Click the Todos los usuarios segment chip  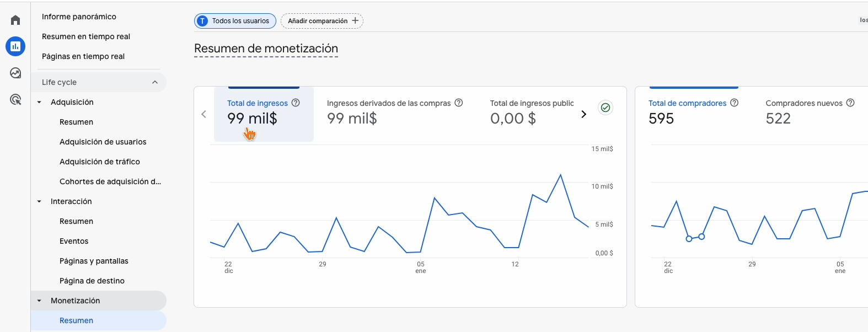[235, 21]
